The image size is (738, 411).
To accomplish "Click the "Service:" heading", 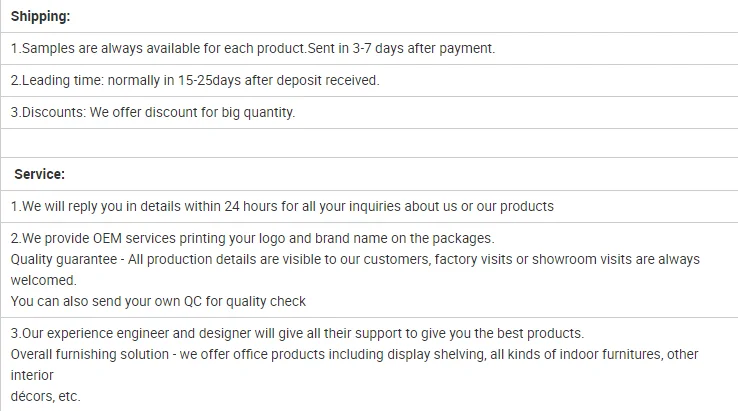I will click(40, 174).
